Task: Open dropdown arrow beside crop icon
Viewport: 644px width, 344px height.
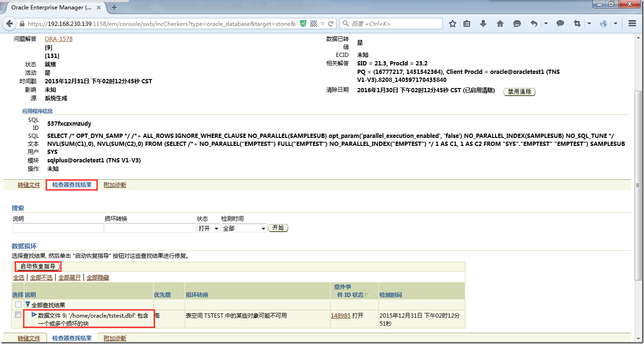Action: [x=589, y=24]
